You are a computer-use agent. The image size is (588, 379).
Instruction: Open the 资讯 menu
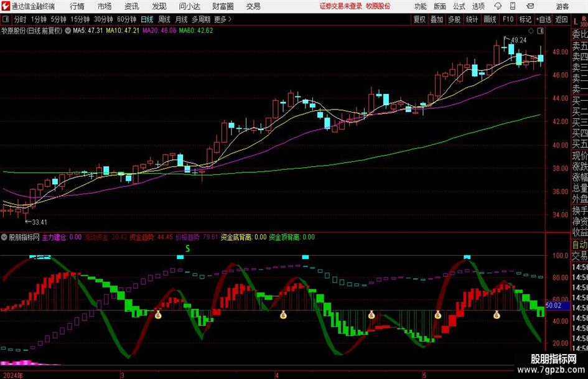132,6
